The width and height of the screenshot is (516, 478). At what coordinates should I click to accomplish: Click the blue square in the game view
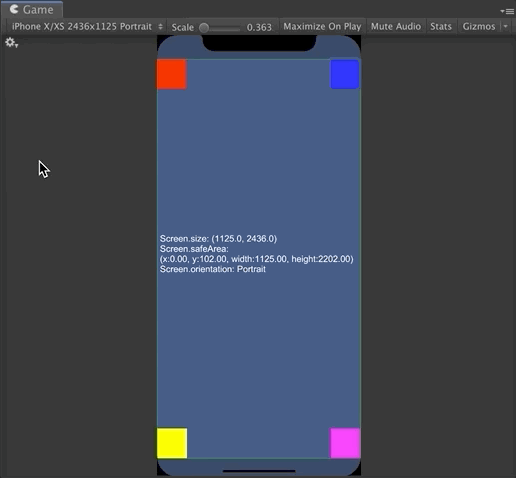[x=345, y=74]
